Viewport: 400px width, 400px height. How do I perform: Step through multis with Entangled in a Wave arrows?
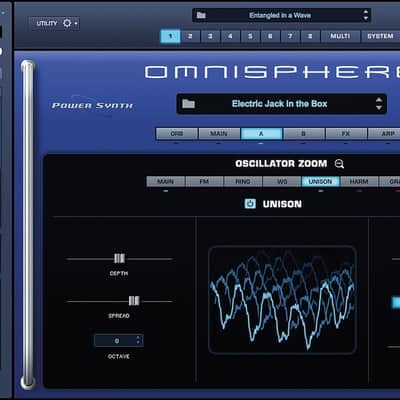click(x=365, y=15)
